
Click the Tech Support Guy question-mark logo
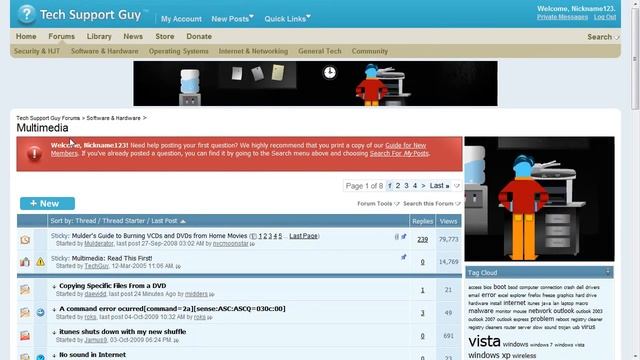(27, 14)
